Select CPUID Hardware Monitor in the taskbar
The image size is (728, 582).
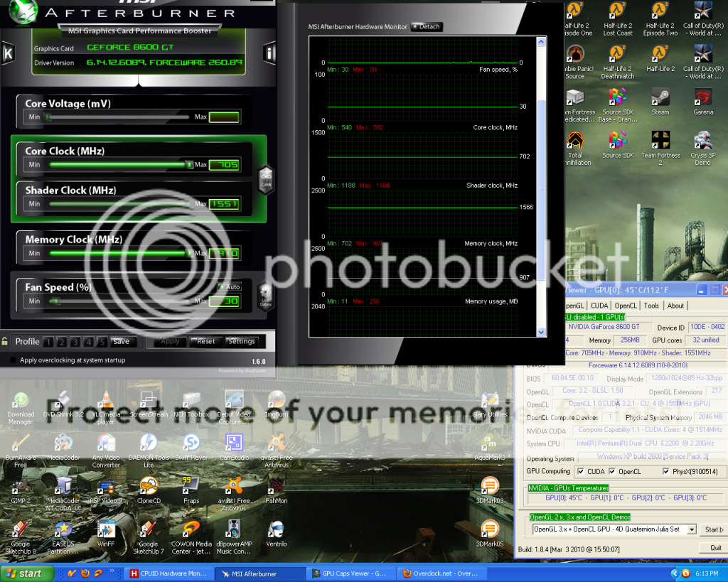click(x=168, y=573)
